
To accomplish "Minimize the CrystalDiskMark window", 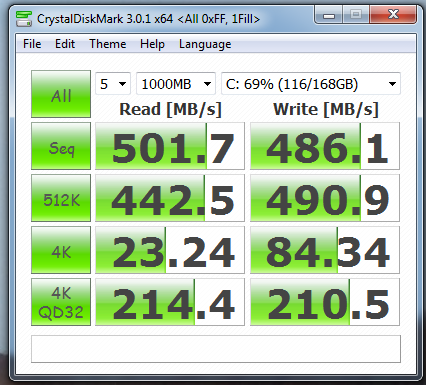I will pyautogui.click(x=329, y=15).
